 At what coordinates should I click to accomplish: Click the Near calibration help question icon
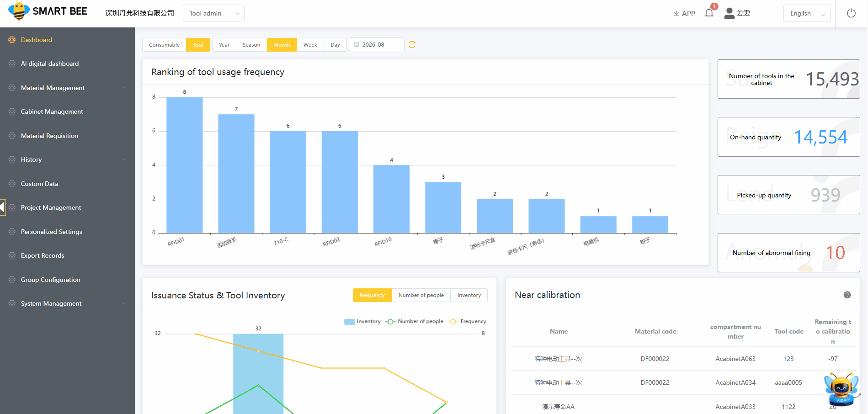click(847, 295)
